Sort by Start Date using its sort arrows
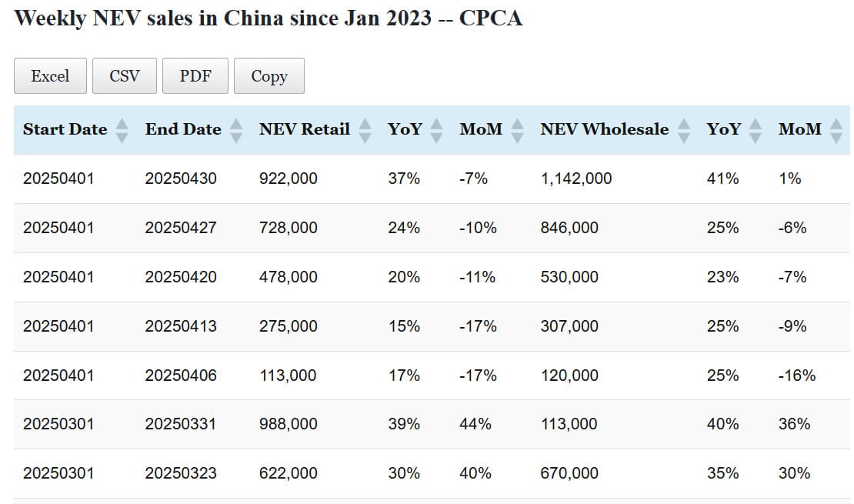This screenshot has height=504, width=854. [122, 130]
